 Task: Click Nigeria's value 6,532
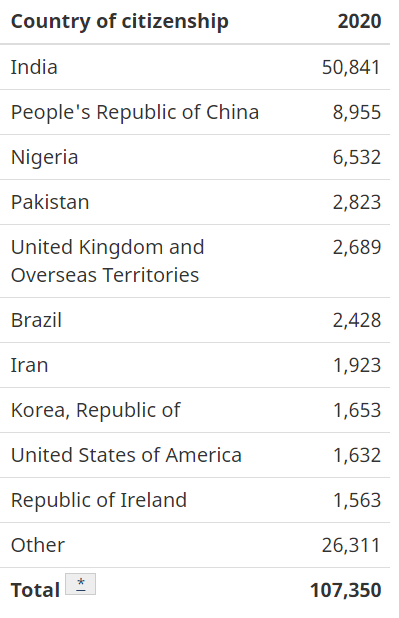pyautogui.click(x=357, y=157)
